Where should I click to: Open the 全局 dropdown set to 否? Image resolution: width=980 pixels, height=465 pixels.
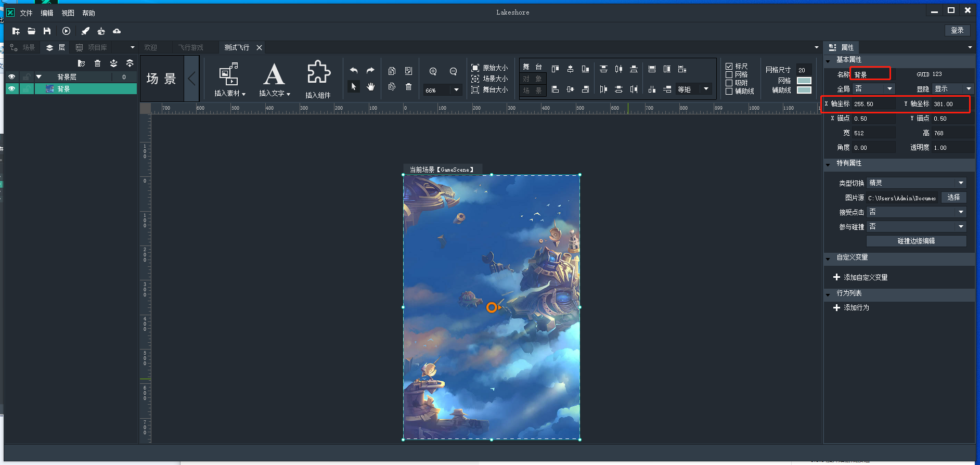[873, 89]
